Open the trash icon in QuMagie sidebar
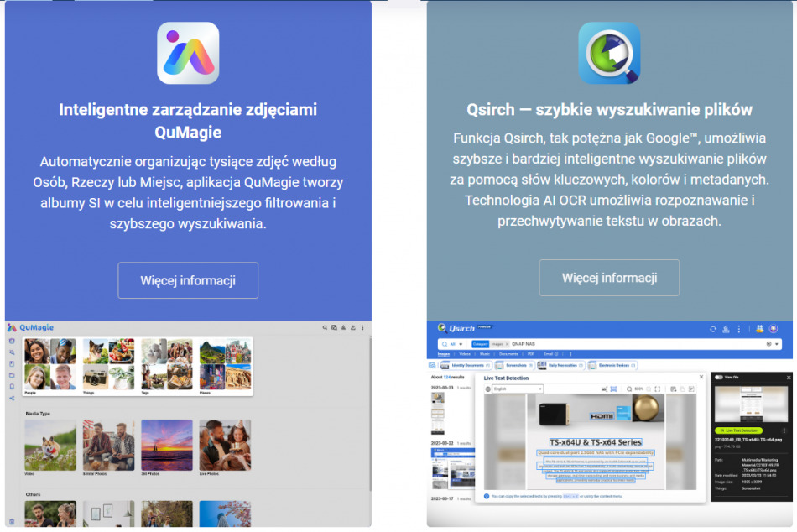This screenshot has width=797, height=532. tap(12, 521)
